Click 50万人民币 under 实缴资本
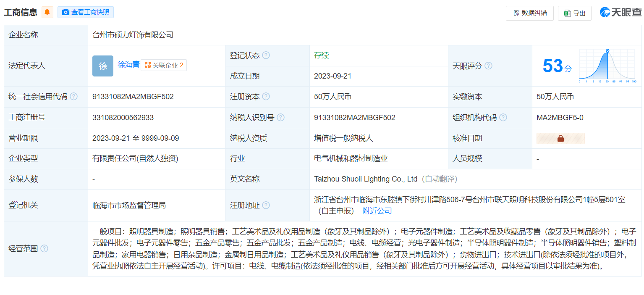The height and width of the screenshot is (295, 644). coord(555,97)
